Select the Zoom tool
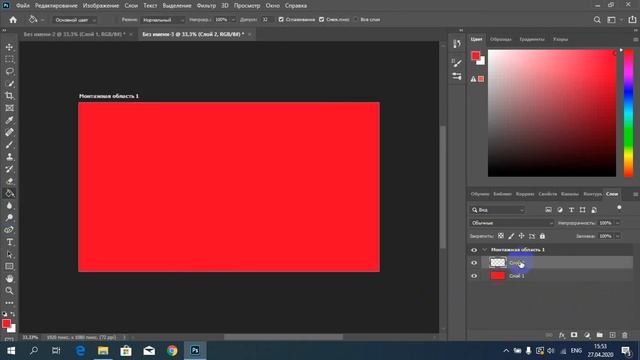Image resolution: width=640 pixels, height=360 pixels. [x=9, y=291]
